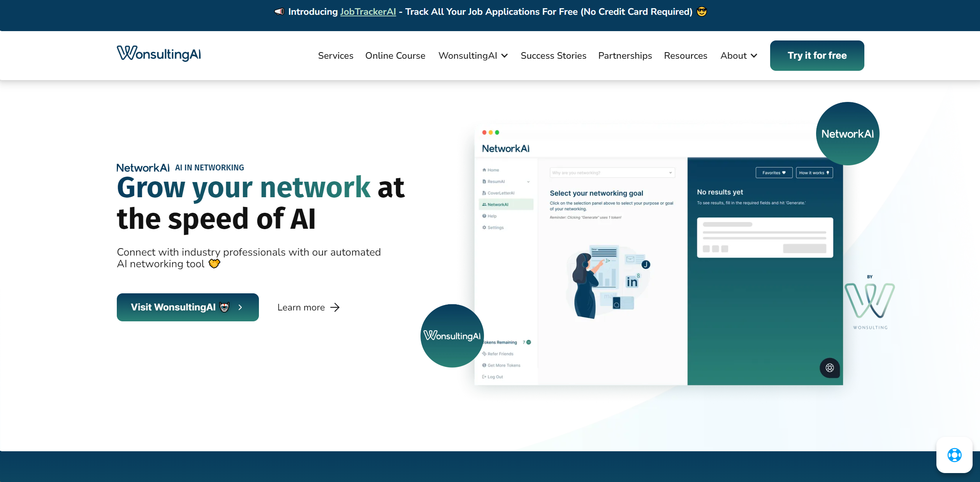The height and width of the screenshot is (482, 980).
Task: Click the Success Stories menu item
Action: (553, 56)
